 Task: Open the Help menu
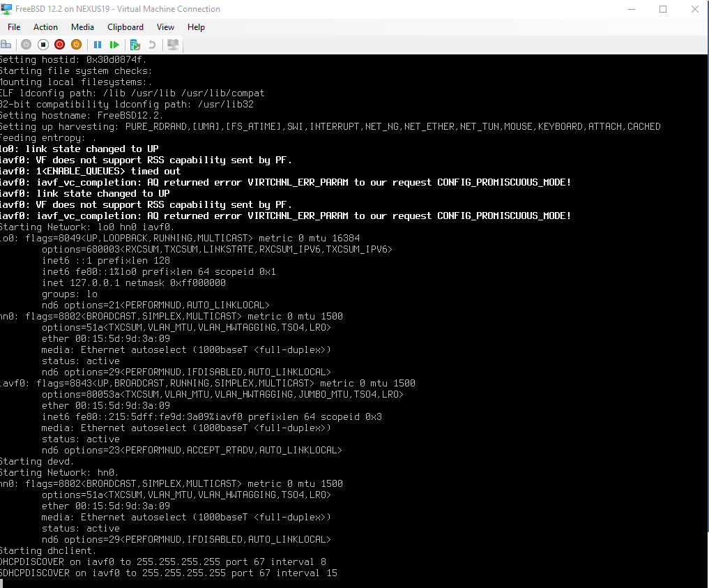tap(196, 27)
